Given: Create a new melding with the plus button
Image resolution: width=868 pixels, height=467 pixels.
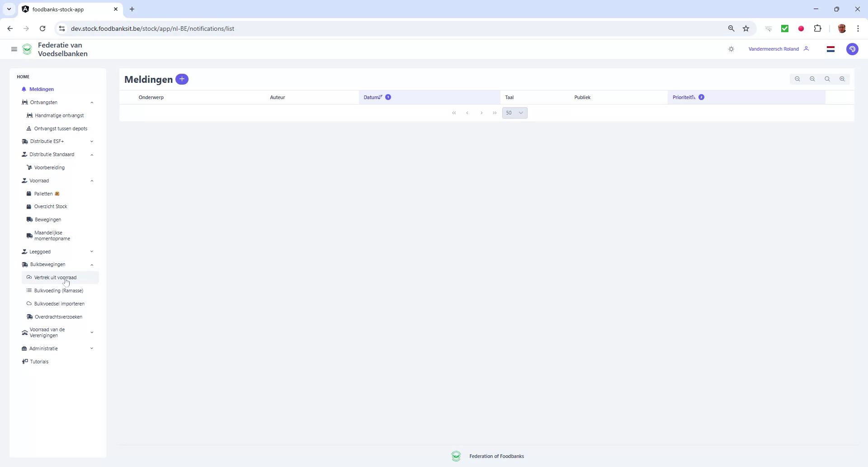Looking at the screenshot, I should (182, 79).
